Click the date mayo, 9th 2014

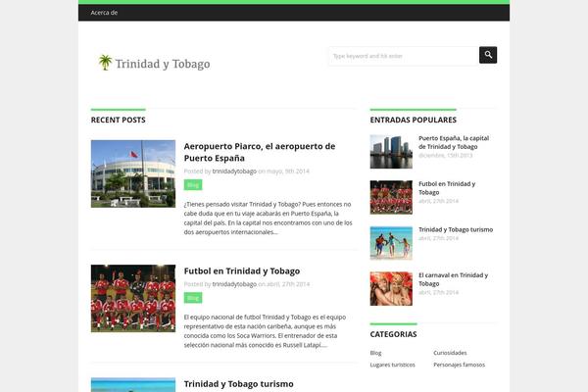point(287,171)
